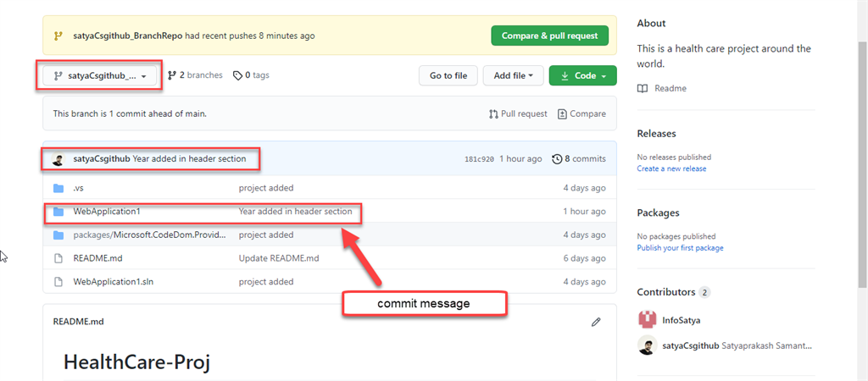Click the pull request icon
Screen dimensions: 868x381
[x=494, y=114]
